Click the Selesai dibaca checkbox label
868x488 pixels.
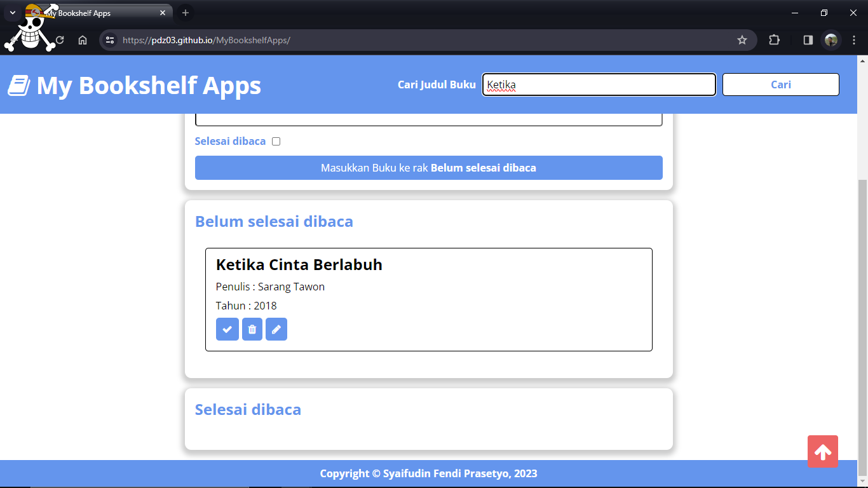click(230, 141)
